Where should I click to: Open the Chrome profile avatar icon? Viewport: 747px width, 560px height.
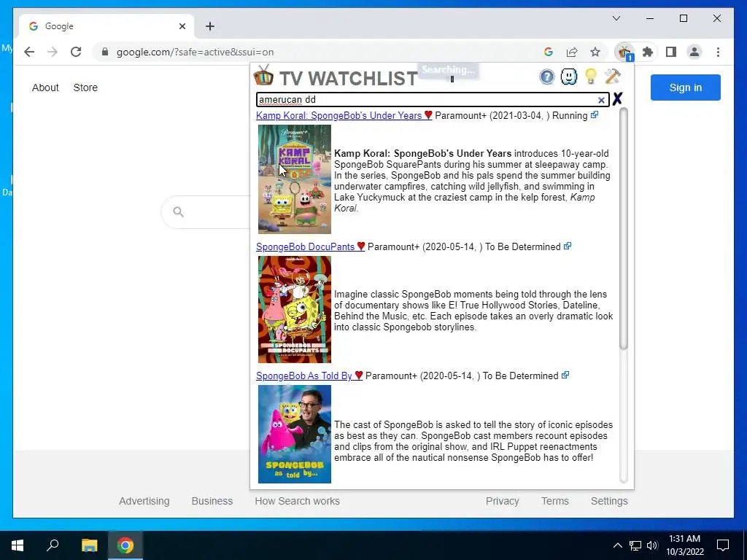694,52
